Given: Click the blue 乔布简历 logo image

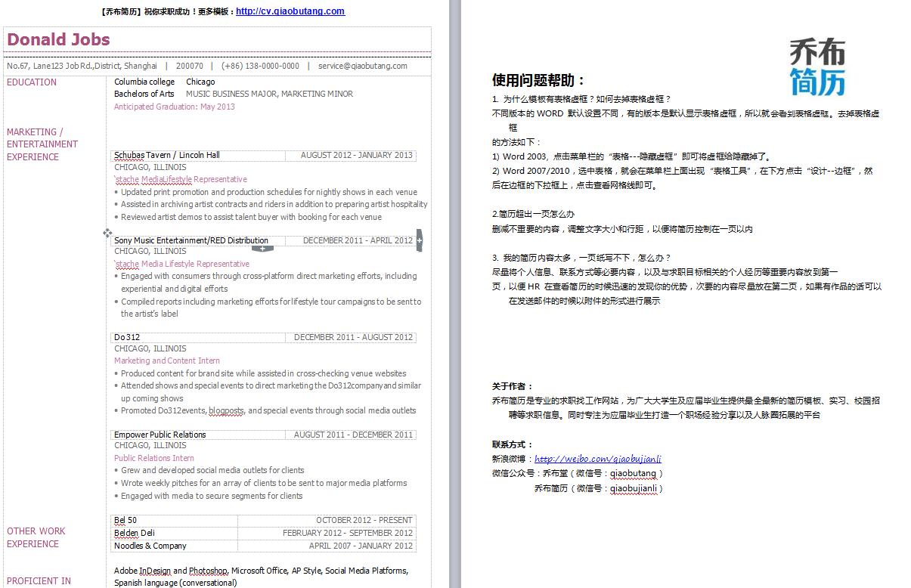Looking at the screenshot, I should (816, 68).
